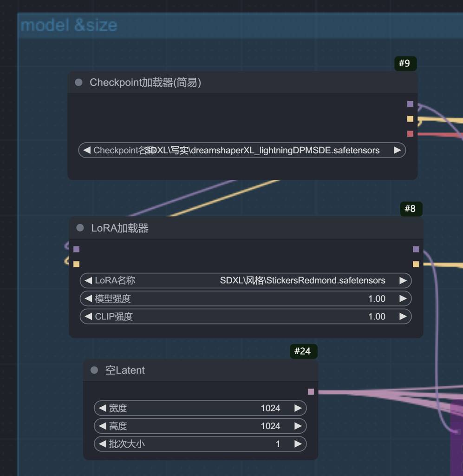Collapse the Checkpoint加载器 node via its gray dot
The width and height of the screenshot is (463, 476).
click(x=78, y=82)
